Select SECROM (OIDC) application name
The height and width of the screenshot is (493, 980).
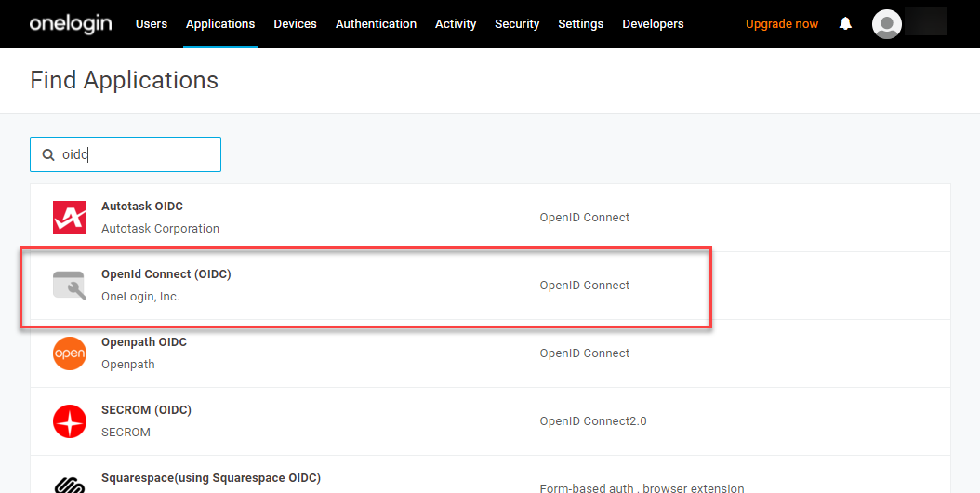pos(146,410)
